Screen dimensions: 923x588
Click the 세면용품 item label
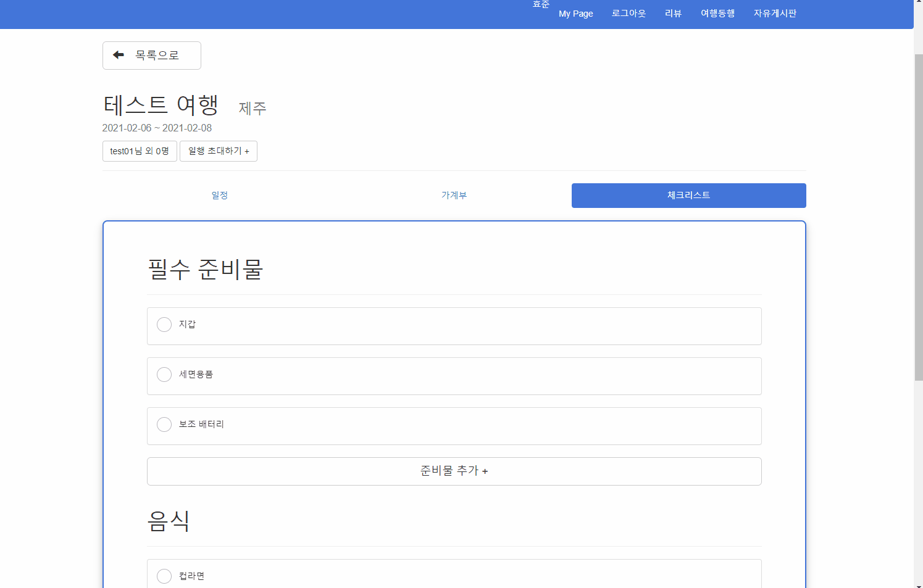[x=196, y=375]
